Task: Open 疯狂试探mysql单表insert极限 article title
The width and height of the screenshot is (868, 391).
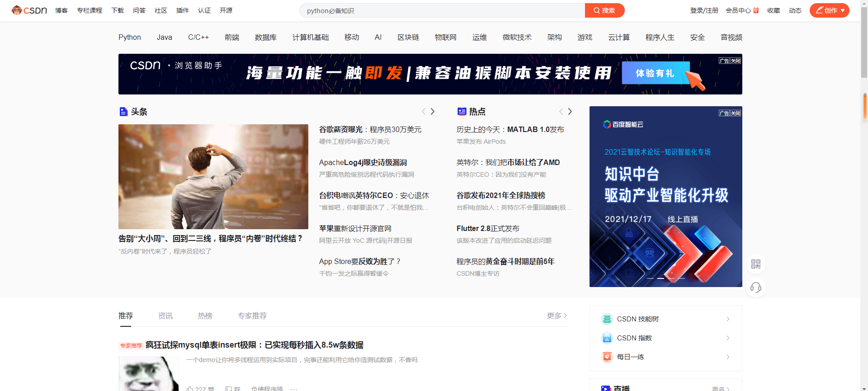Action: (x=255, y=345)
